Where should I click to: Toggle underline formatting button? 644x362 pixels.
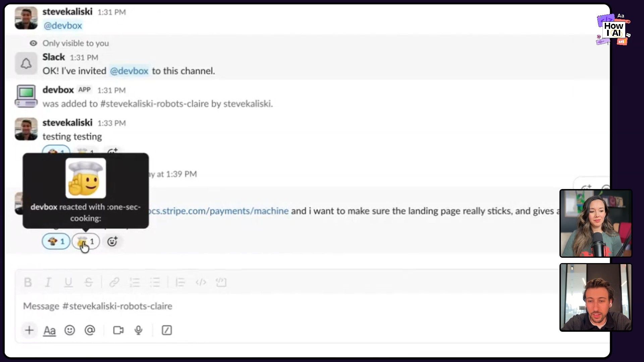click(68, 283)
